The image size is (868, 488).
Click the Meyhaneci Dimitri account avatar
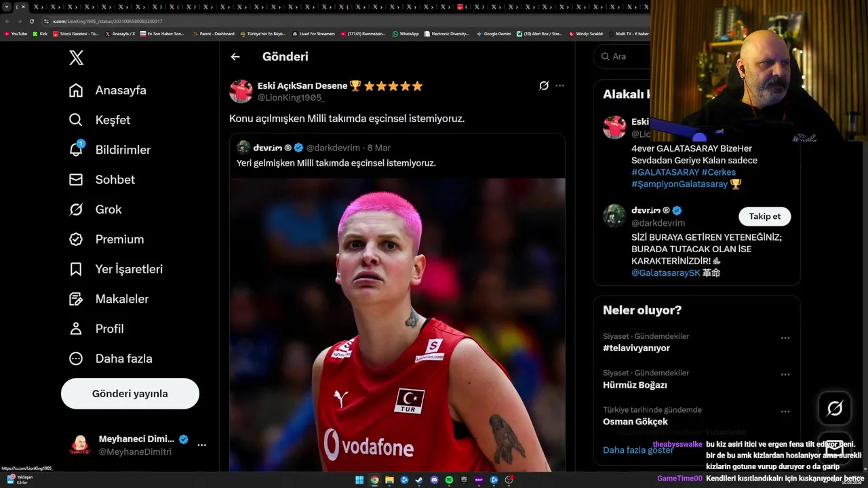pyautogui.click(x=80, y=445)
